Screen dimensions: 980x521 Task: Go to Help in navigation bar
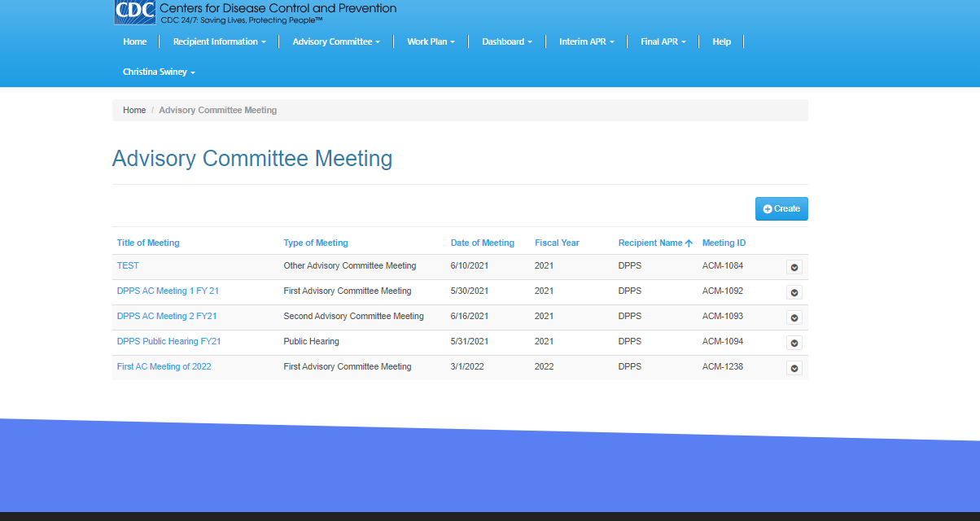[x=721, y=42]
